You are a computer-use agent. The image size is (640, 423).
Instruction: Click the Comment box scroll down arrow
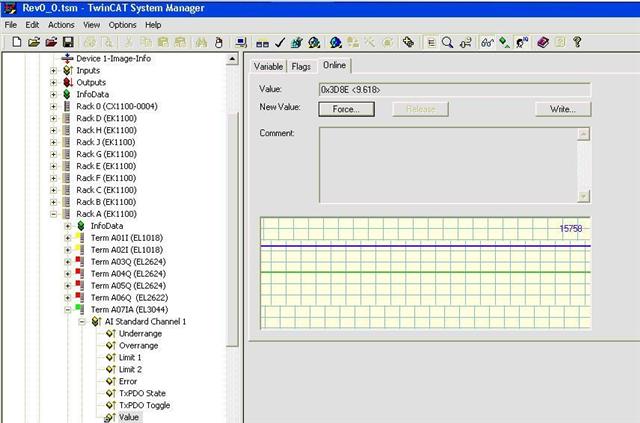pyautogui.click(x=584, y=196)
